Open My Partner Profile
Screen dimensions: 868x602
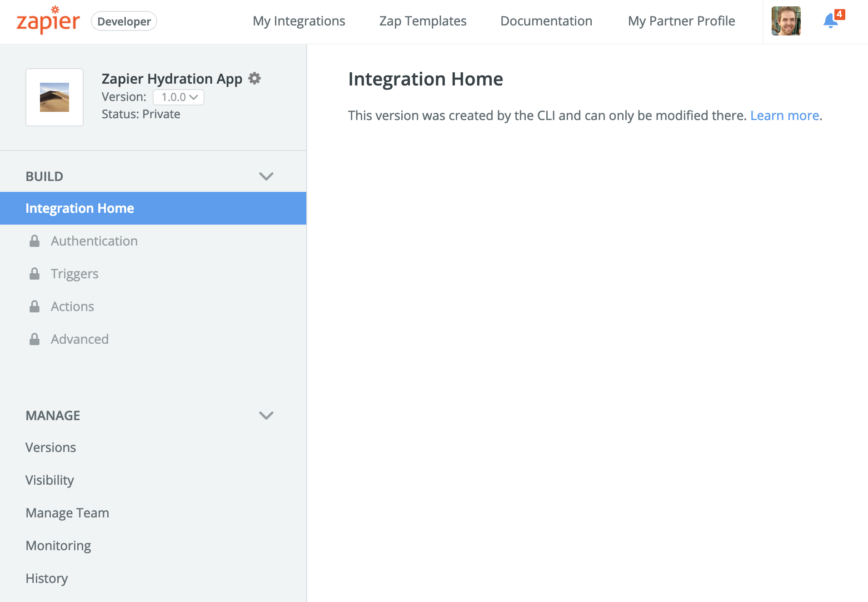681,21
